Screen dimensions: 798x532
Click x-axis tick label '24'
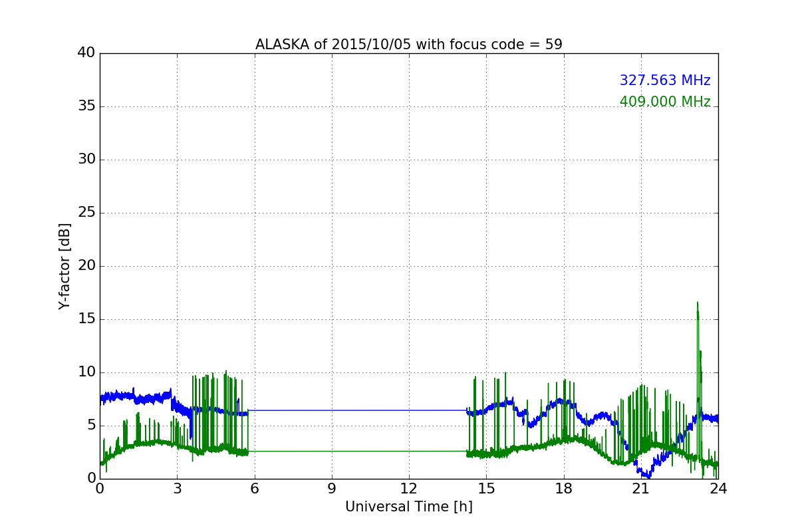coord(718,489)
